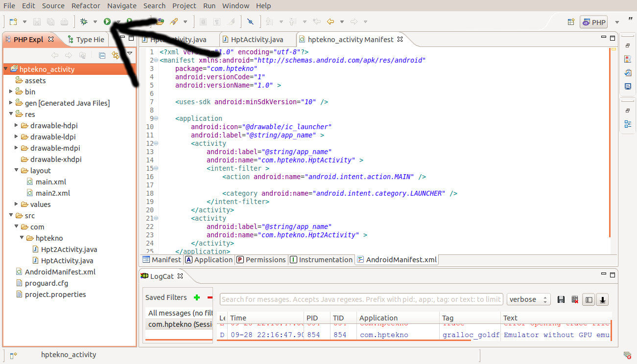Open the Instrumentation manifest tab
637x364 pixels.
(321, 260)
